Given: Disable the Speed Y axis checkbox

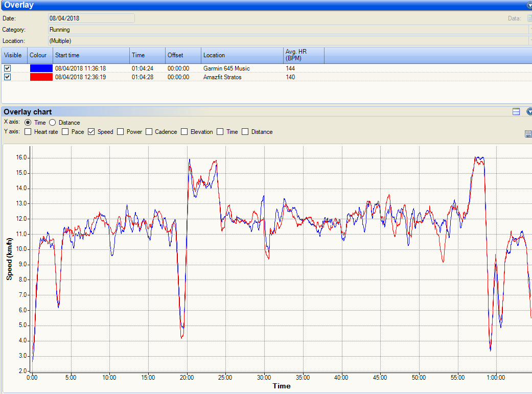Looking at the screenshot, I should (x=91, y=132).
